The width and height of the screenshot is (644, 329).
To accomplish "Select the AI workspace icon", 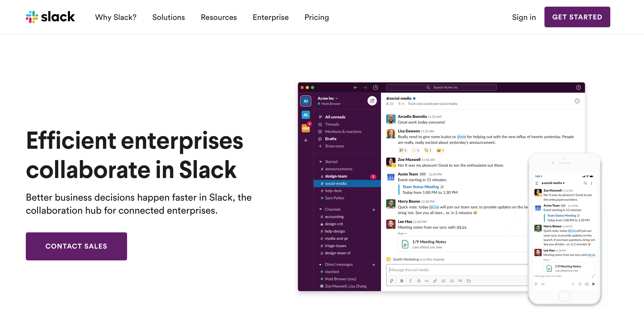I will click(306, 101).
